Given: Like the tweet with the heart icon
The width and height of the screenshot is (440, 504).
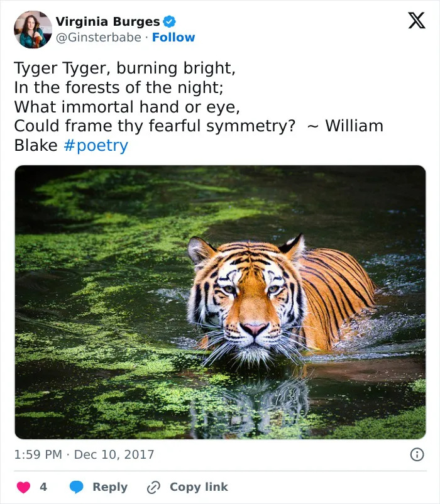Looking at the screenshot, I should pyautogui.click(x=23, y=487).
